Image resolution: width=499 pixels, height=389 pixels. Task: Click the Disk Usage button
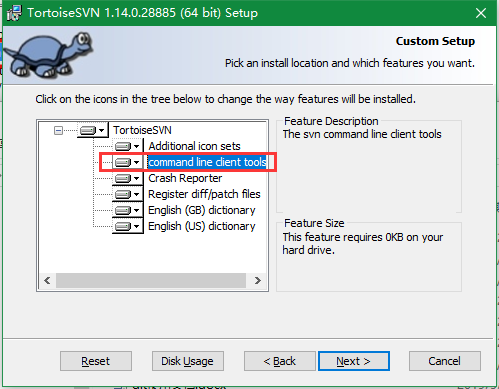click(188, 361)
